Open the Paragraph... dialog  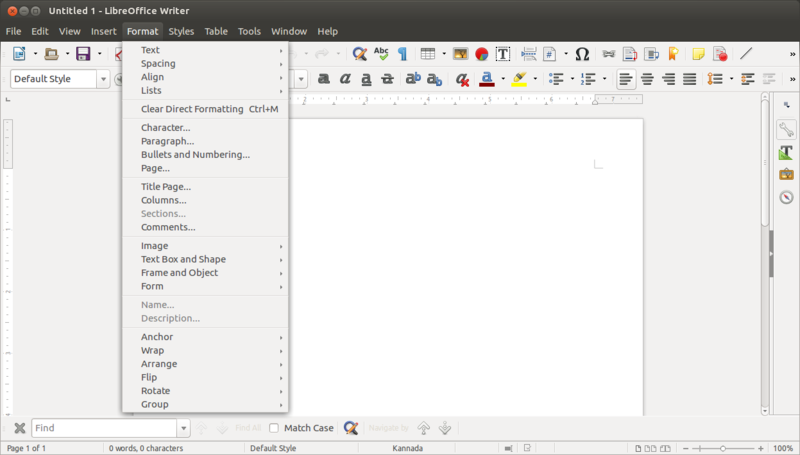click(205, 141)
